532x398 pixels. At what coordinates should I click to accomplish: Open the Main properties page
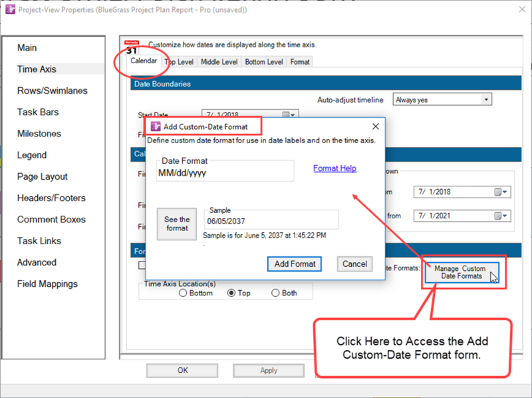[27, 47]
